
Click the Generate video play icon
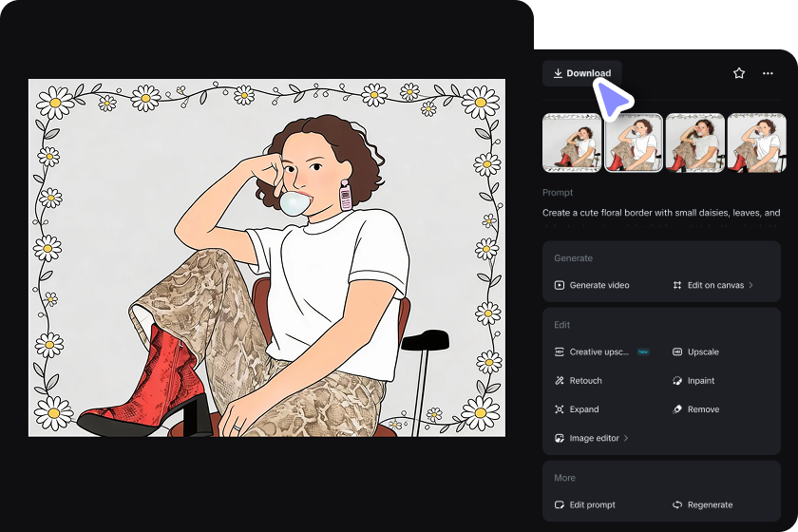point(560,285)
